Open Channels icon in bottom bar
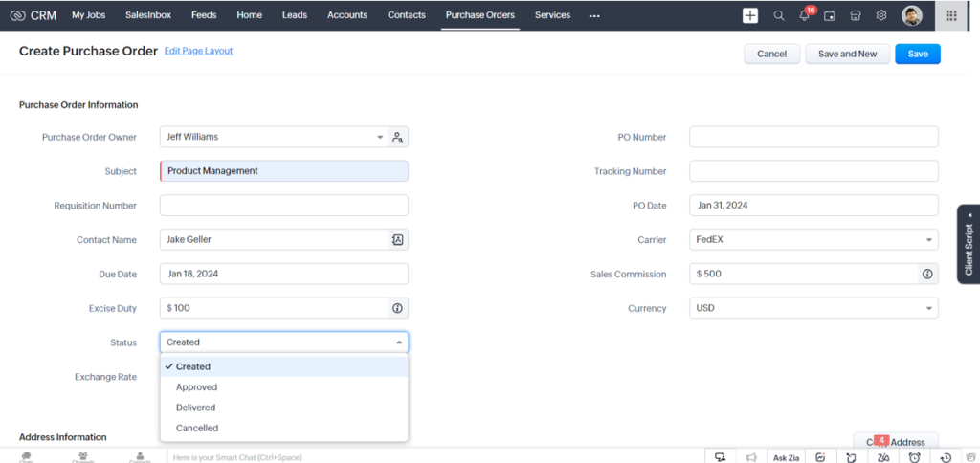The image size is (980, 463). (x=83, y=456)
